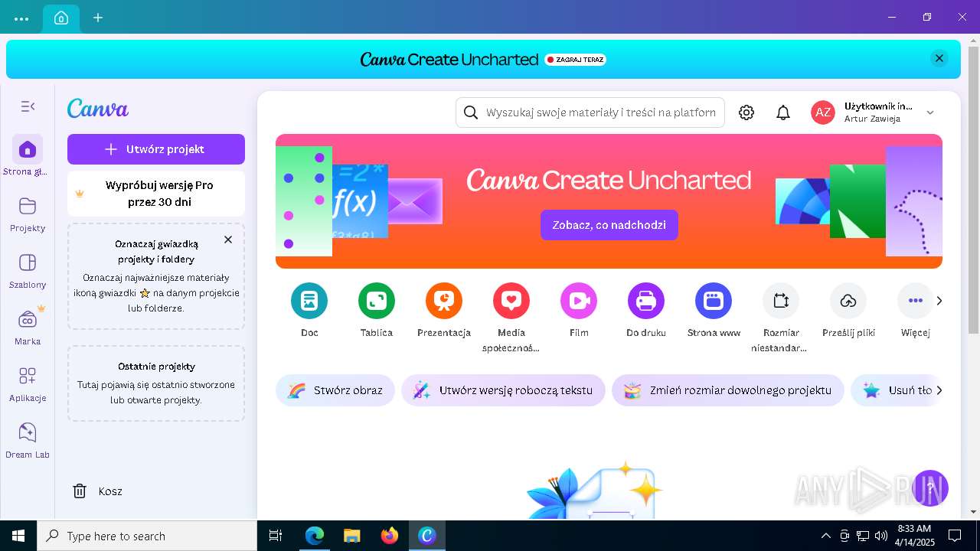Click Prześlij pliki upload icon
Image resolution: width=980 pixels, height=551 pixels.
pyautogui.click(x=848, y=302)
